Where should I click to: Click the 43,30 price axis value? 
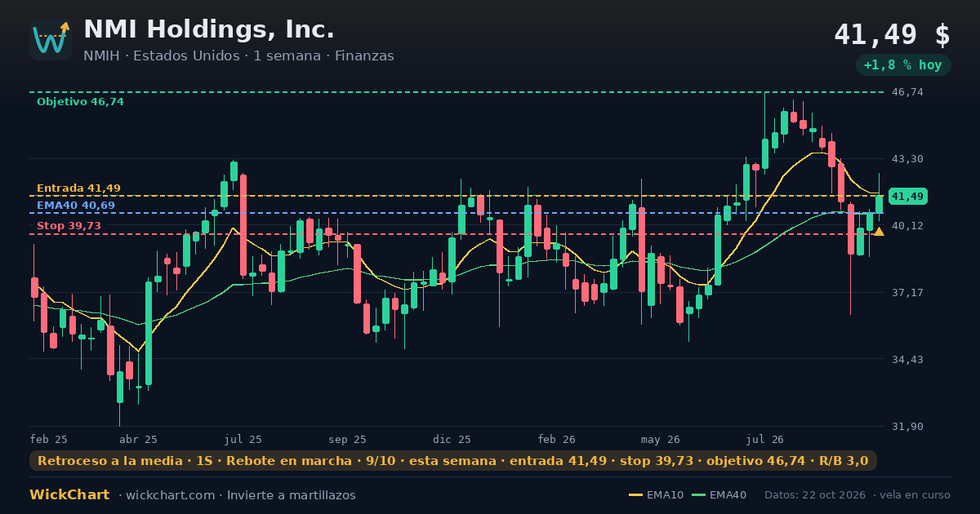(x=908, y=158)
